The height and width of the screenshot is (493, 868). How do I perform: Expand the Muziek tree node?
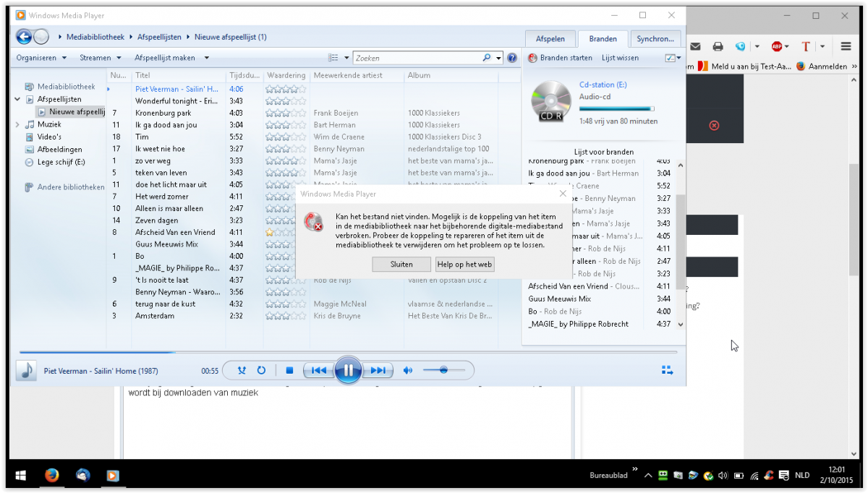click(x=17, y=124)
